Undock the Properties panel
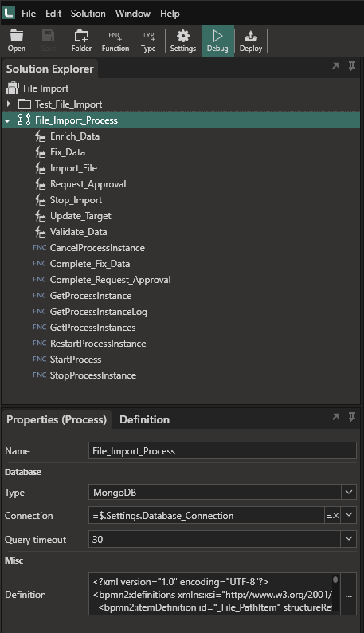Screen dimensions: 364x633 coord(335,417)
